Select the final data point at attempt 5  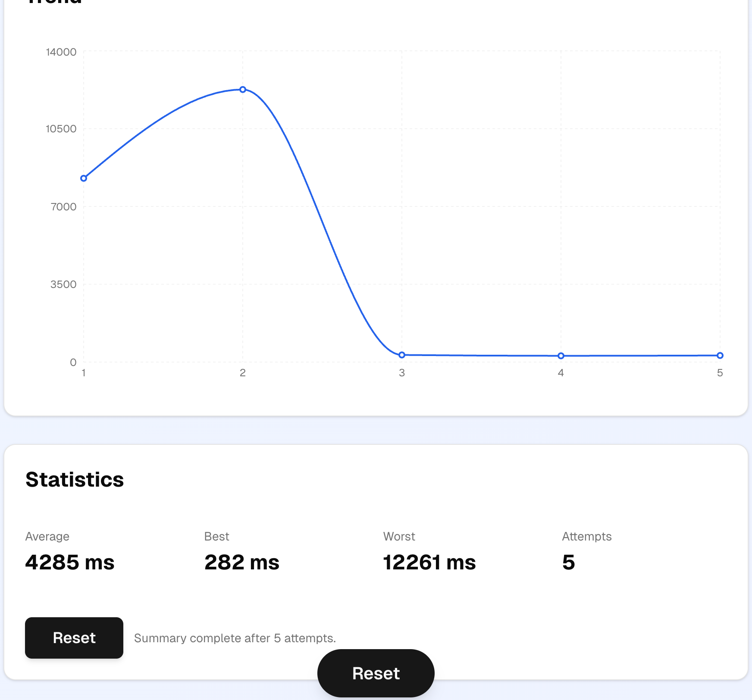coord(720,355)
